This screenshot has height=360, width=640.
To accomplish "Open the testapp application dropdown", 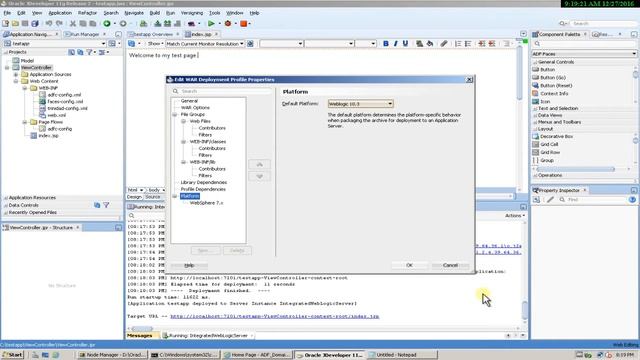I will tap(103, 43).
